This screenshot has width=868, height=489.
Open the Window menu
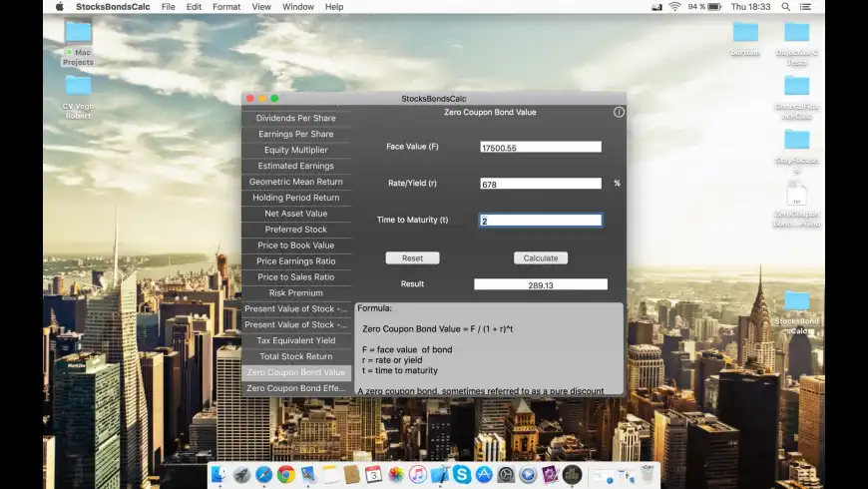point(297,7)
